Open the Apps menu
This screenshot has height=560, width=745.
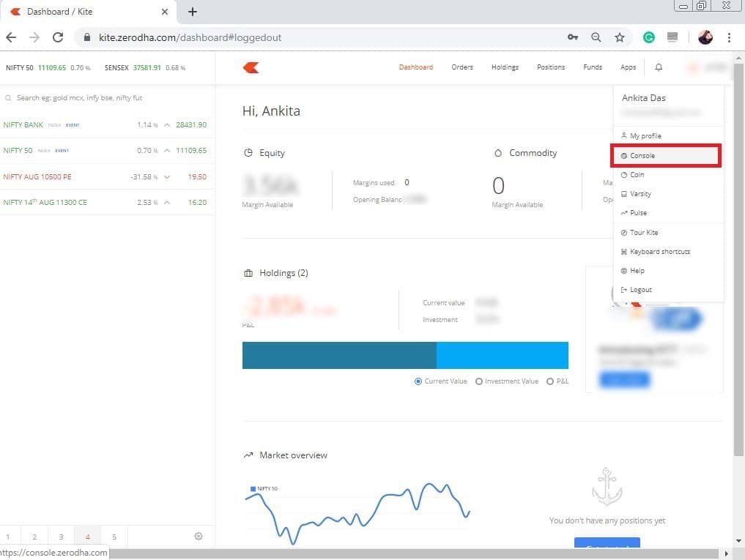click(628, 67)
